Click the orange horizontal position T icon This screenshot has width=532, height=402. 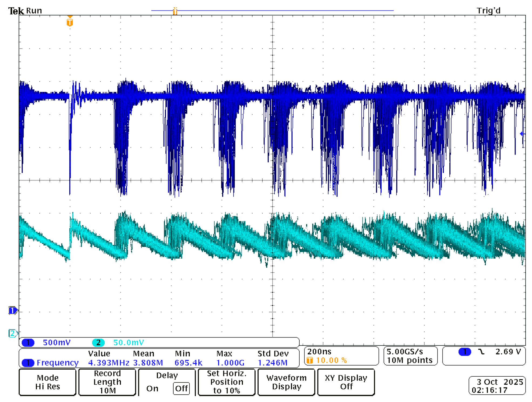(310, 360)
